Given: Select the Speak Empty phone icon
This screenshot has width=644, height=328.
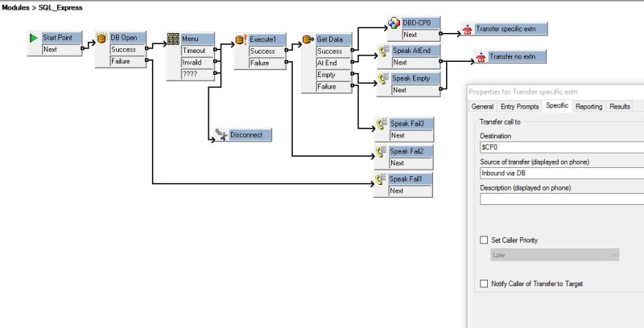Looking at the screenshot, I should (384, 78).
